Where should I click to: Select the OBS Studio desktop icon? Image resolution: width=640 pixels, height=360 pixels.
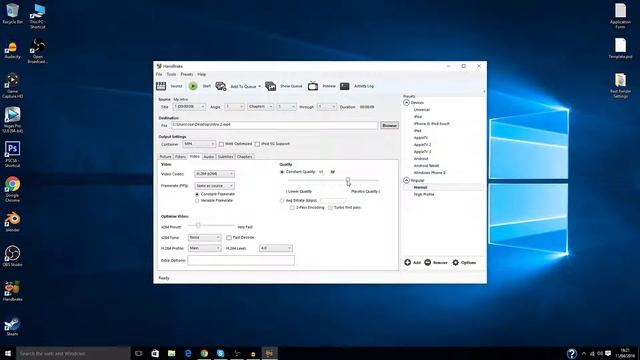pyautogui.click(x=12, y=256)
